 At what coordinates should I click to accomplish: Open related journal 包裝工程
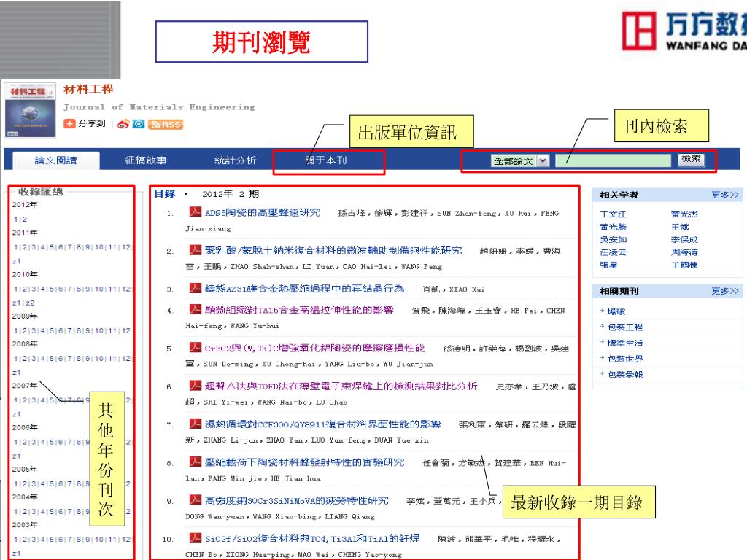point(625,327)
